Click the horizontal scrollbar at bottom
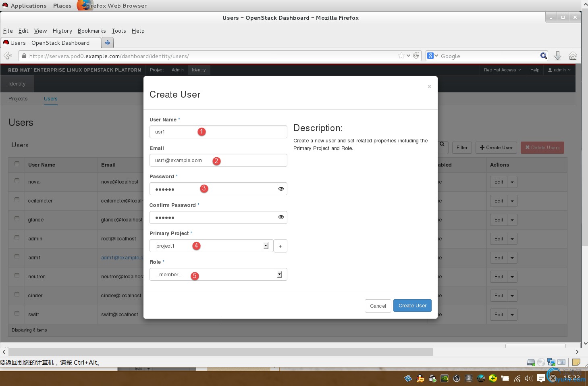The height and width of the screenshot is (386, 588). [x=221, y=352]
